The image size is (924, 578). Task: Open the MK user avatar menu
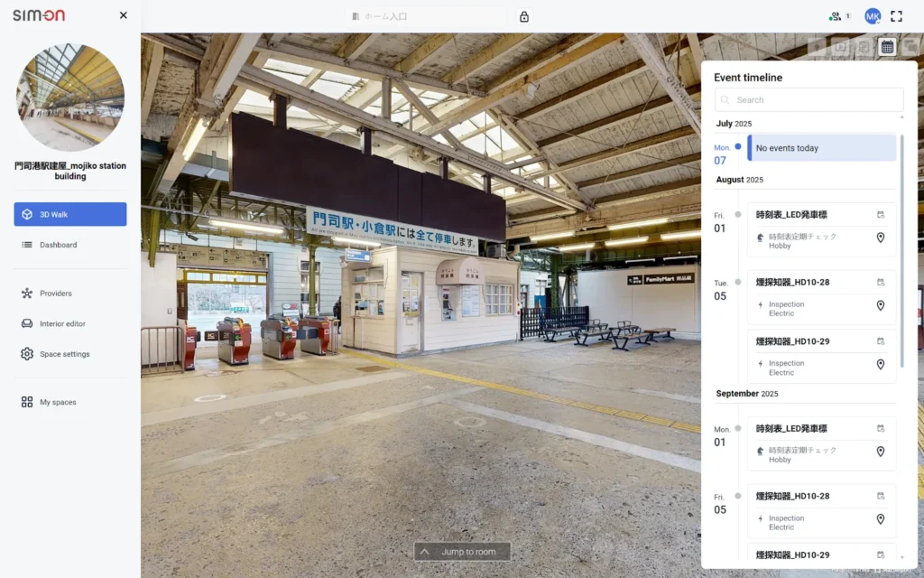point(873,16)
